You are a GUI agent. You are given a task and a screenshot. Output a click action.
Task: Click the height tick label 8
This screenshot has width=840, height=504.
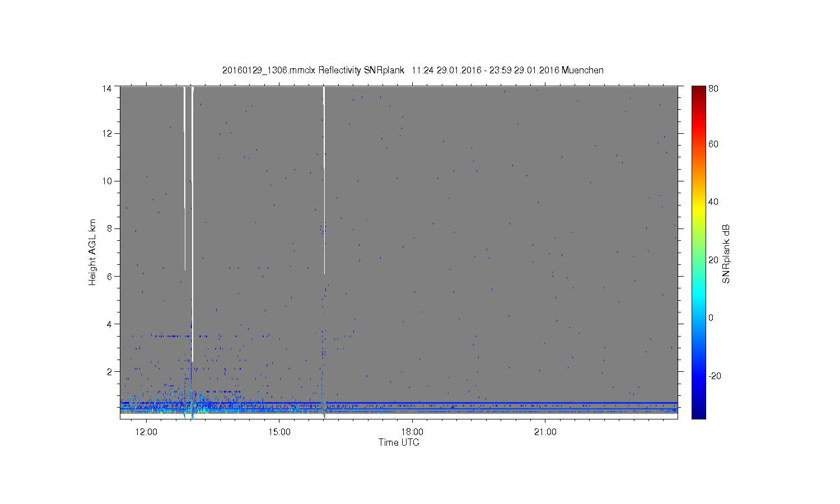109,228
